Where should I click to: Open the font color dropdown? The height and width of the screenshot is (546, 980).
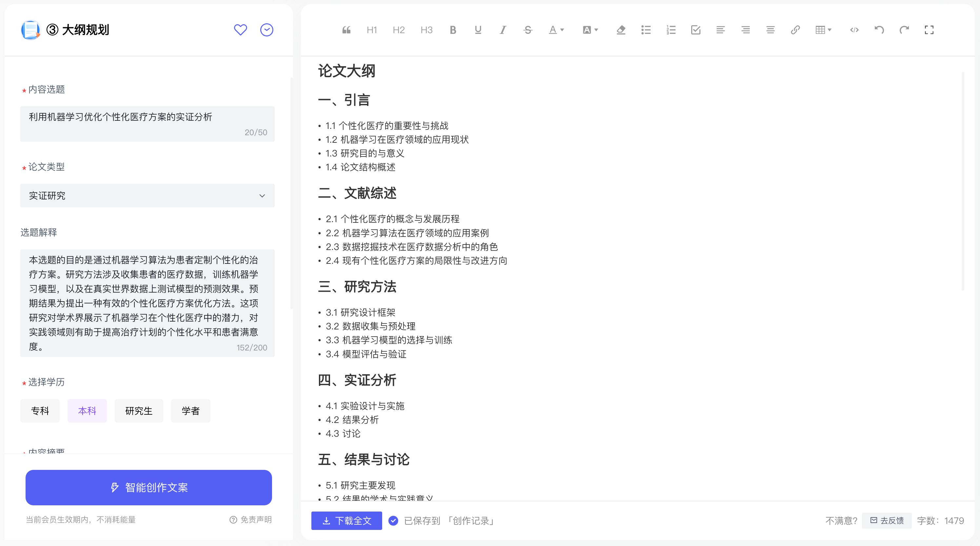556,30
